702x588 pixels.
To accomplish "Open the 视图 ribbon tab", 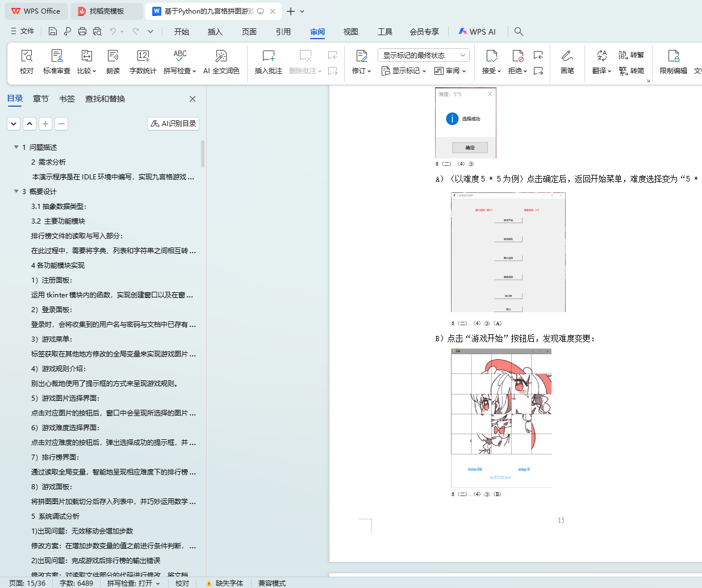I will coord(351,32).
